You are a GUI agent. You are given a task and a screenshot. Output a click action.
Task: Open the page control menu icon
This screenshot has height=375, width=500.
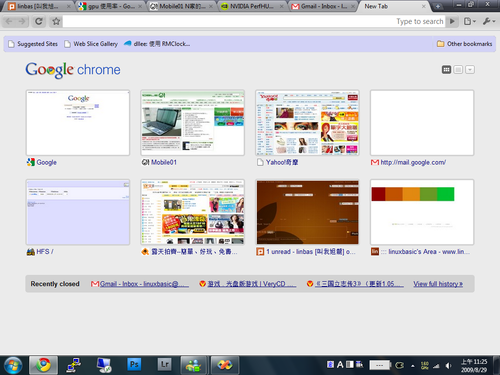tap(470, 22)
